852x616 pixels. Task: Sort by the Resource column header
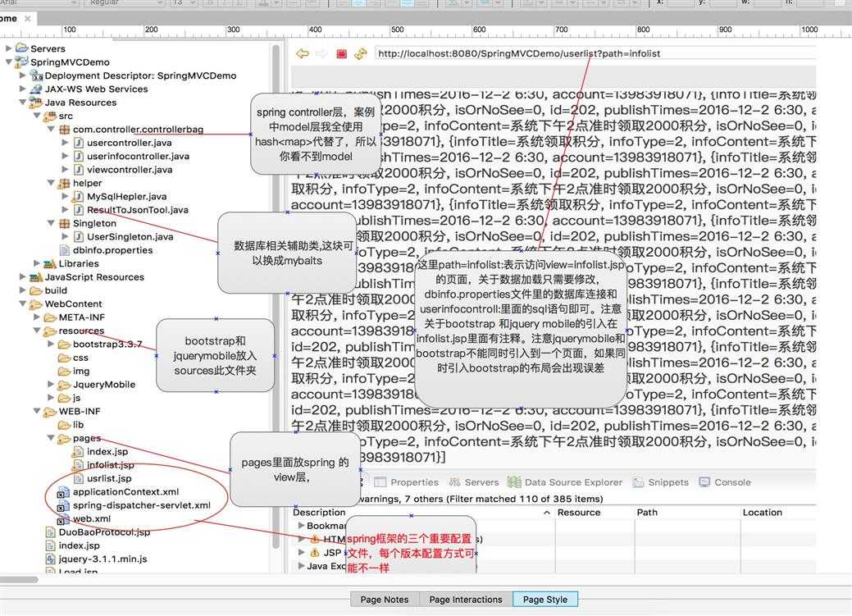pyautogui.click(x=579, y=512)
